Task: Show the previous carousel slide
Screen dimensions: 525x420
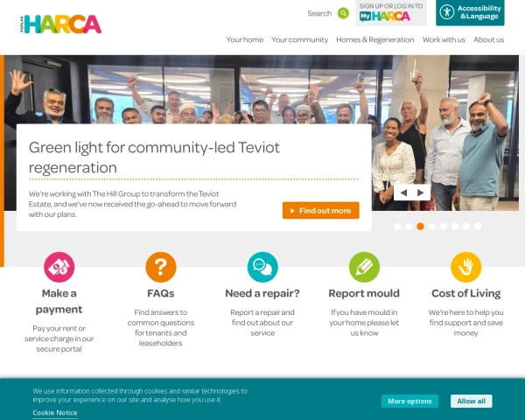Action: click(x=403, y=192)
